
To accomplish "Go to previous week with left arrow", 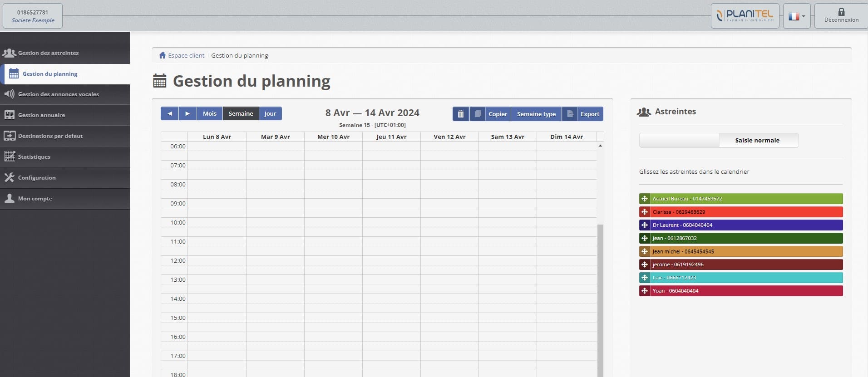I will [170, 113].
